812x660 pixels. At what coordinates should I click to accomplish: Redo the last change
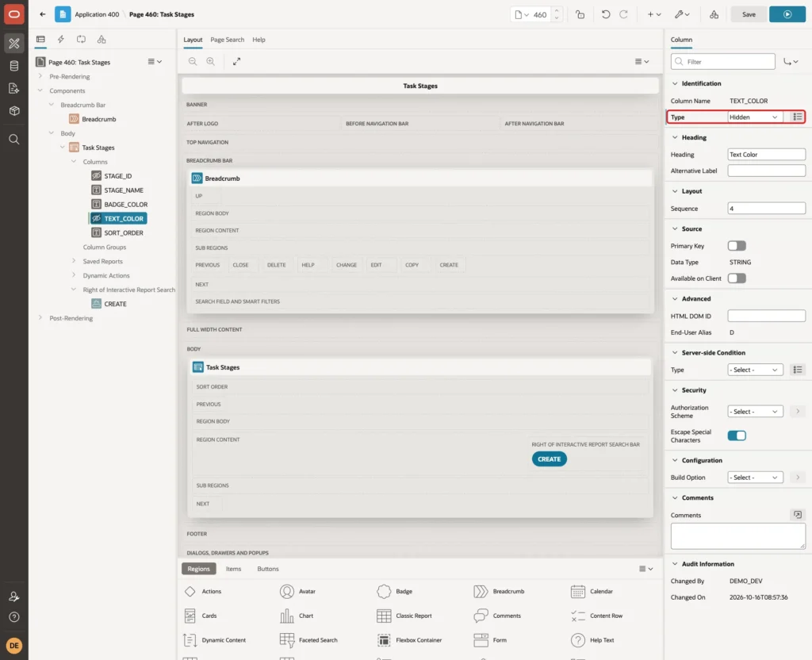click(623, 14)
